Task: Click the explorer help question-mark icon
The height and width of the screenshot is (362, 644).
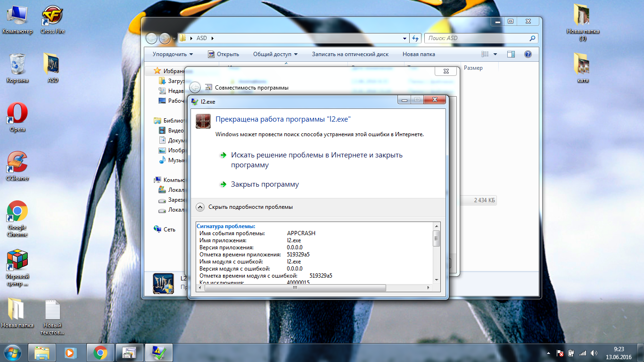Action: [x=528, y=54]
